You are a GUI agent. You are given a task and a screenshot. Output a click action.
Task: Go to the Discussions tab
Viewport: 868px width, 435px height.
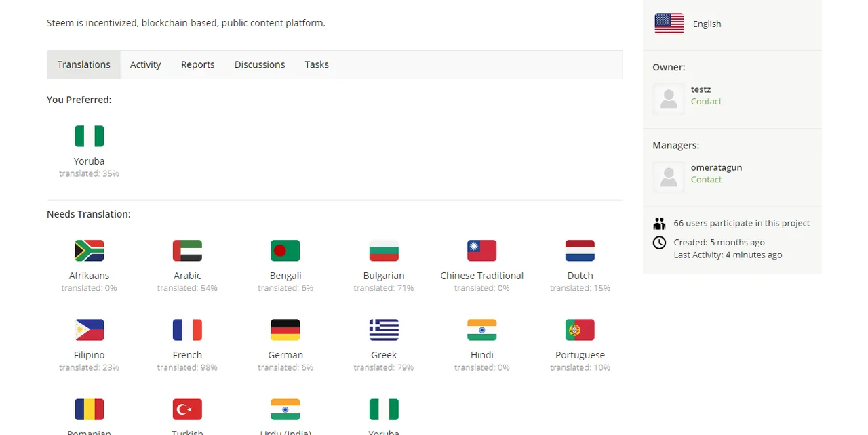pos(260,64)
